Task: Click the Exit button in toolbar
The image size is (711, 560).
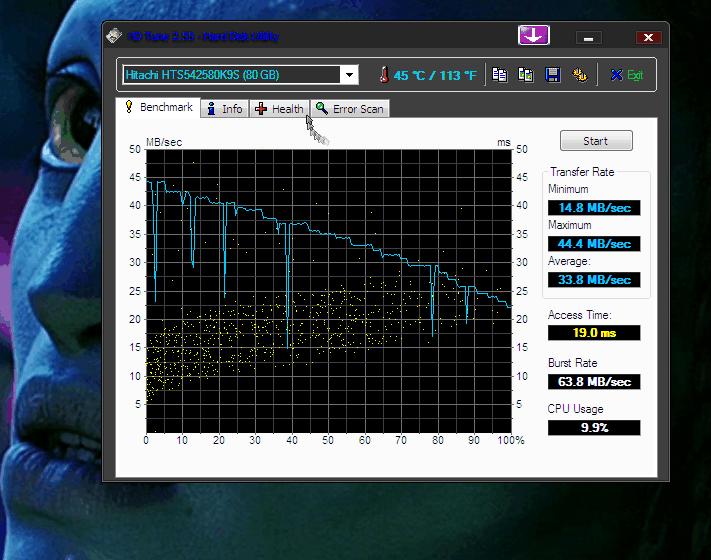Action: pos(627,75)
